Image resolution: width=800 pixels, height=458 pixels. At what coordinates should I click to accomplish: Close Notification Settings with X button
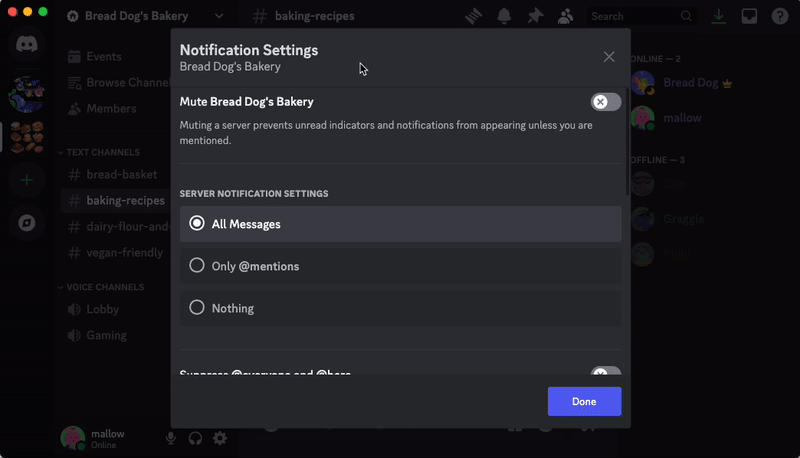coord(609,57)
